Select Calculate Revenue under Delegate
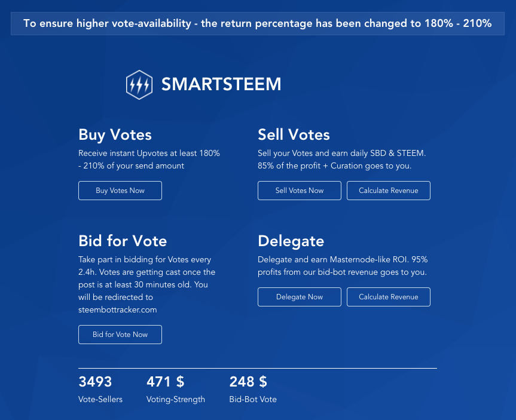The image size is (516, 420). (x=388, y=297)
